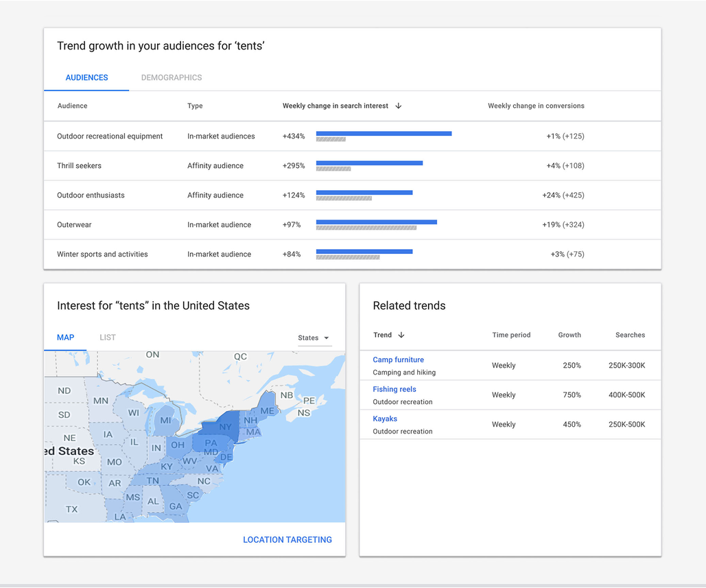Open the Kayaks trend link
706x588 pixels.
385,419
